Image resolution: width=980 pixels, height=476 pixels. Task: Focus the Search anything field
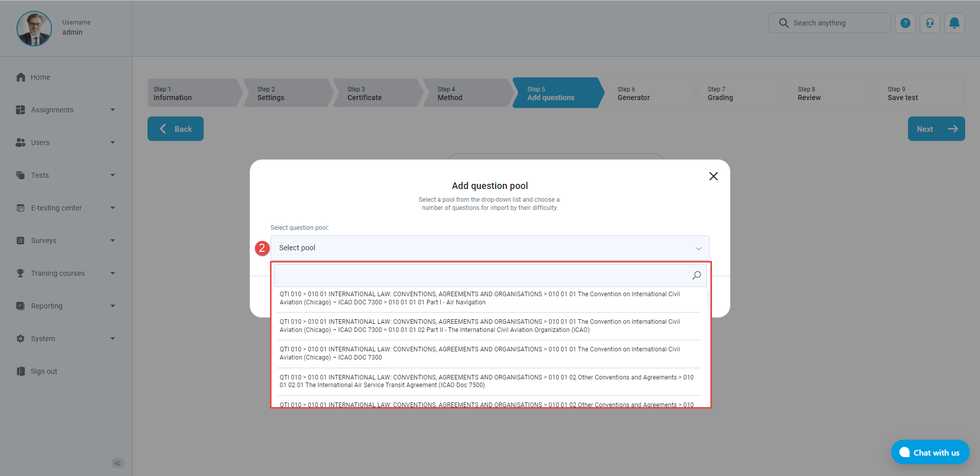coord(830,23)
